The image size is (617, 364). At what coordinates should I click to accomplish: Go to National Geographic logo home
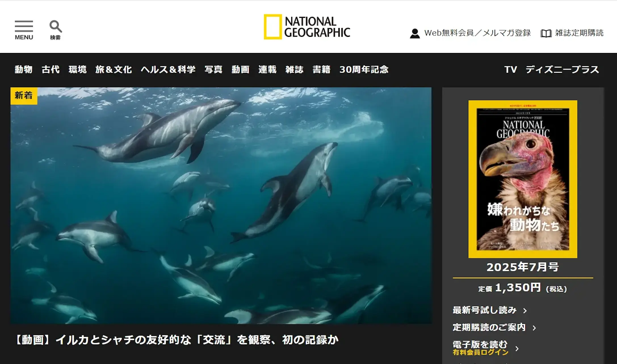[307, 27]
